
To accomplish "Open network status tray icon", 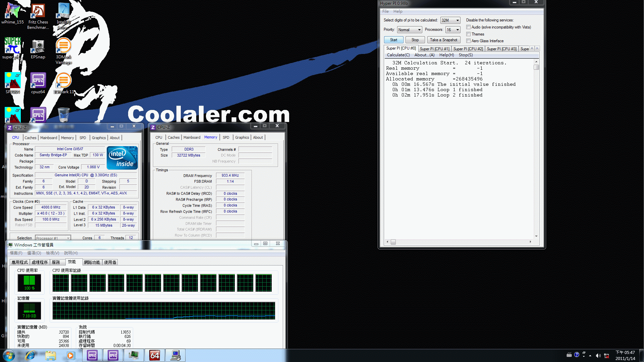I will (x=606, y=355).
